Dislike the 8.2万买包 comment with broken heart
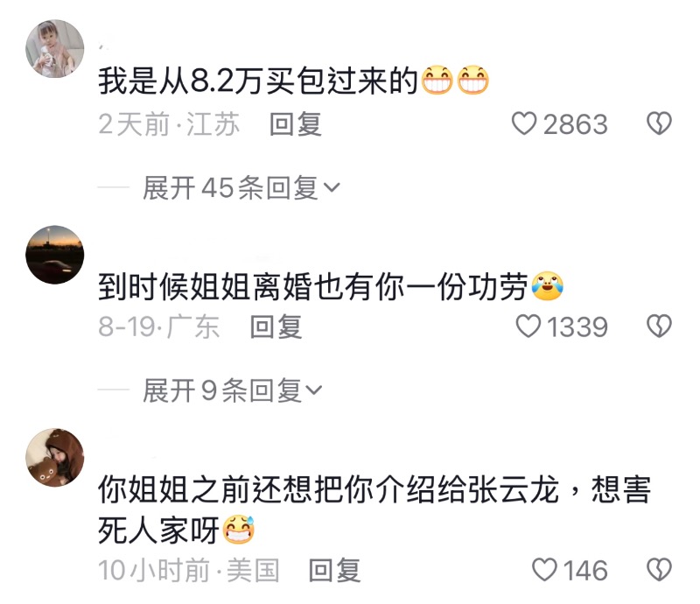 (x=660, y=123)
